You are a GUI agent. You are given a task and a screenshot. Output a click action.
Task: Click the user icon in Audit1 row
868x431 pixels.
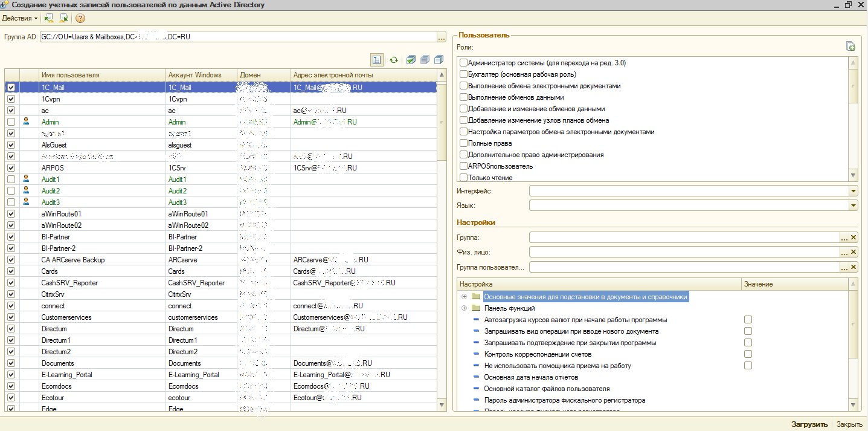pyautogui.click(x=26, y=179)
